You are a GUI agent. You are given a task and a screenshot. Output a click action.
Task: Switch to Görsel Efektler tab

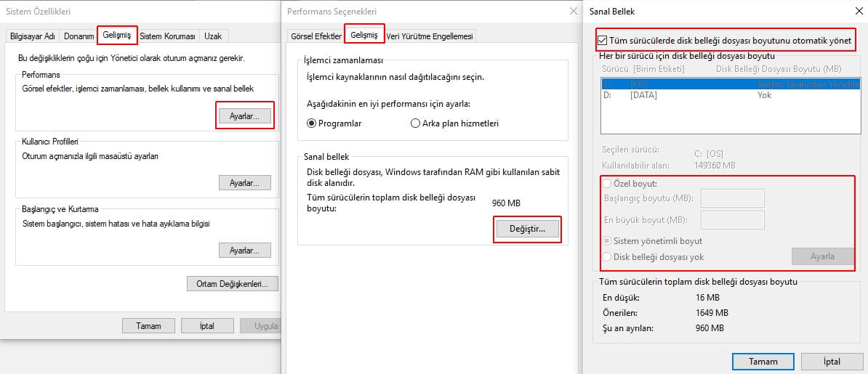(x=316, y=36)
